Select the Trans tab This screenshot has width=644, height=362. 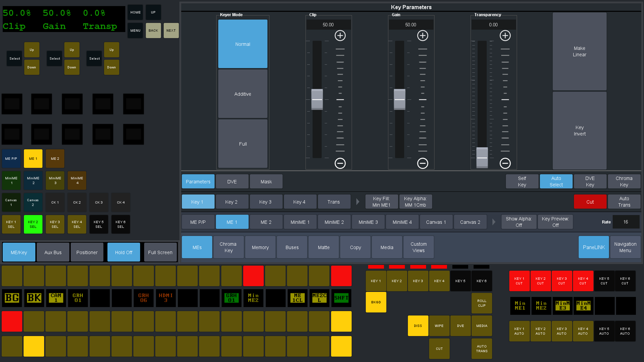click(x=333, y=202)
